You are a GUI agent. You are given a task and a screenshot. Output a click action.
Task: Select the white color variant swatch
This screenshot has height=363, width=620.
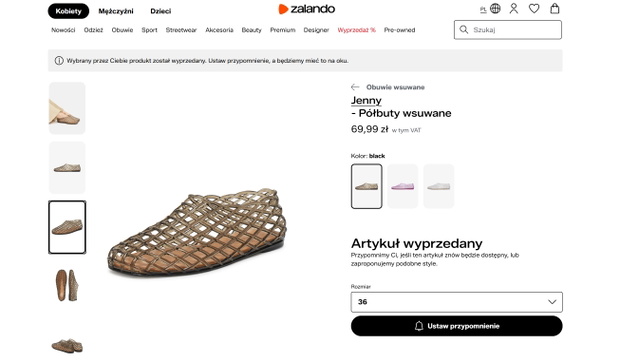pos(439,186)
